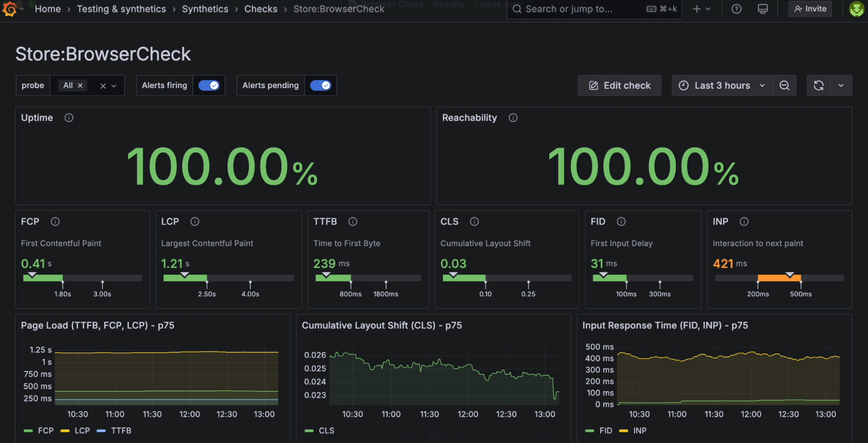Image resolution: width=868 pixels, height=443 pixels.
Task: Toggle LCP series in Page Load legend
Action: pyautogui.click(x=82, y=430)
